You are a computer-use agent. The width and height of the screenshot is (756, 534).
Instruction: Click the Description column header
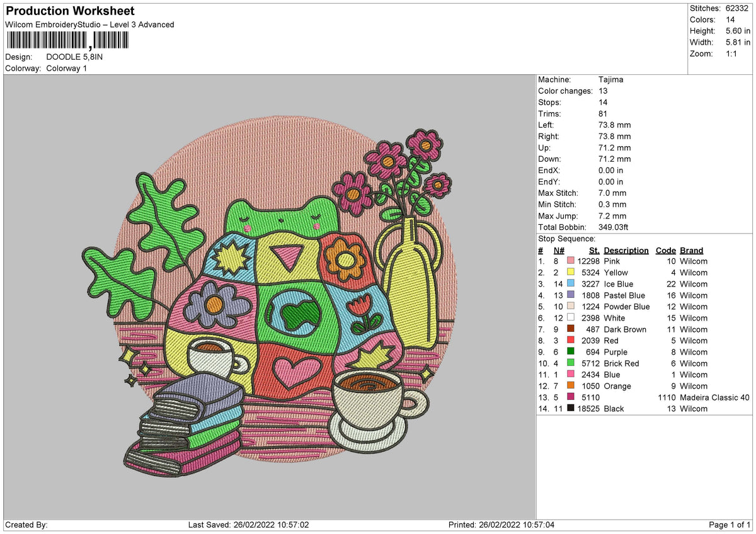pos(626,250)
